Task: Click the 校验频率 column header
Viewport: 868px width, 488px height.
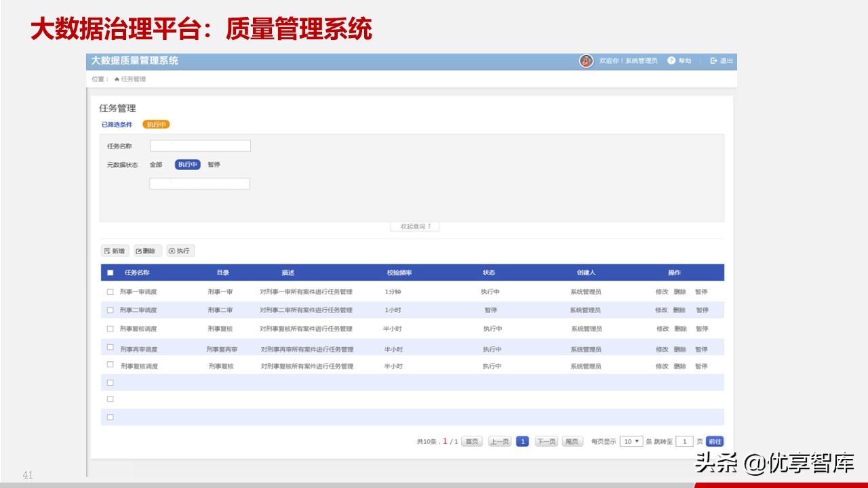Action: (x=399, y=273)
